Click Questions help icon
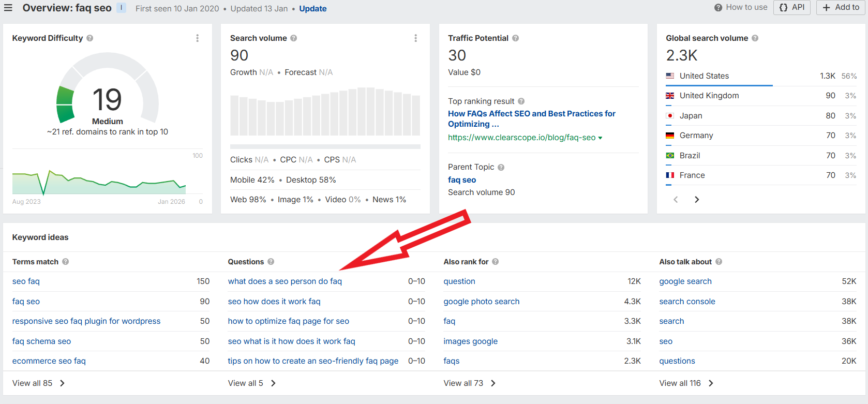868x404 pixels. click(271, 262)
